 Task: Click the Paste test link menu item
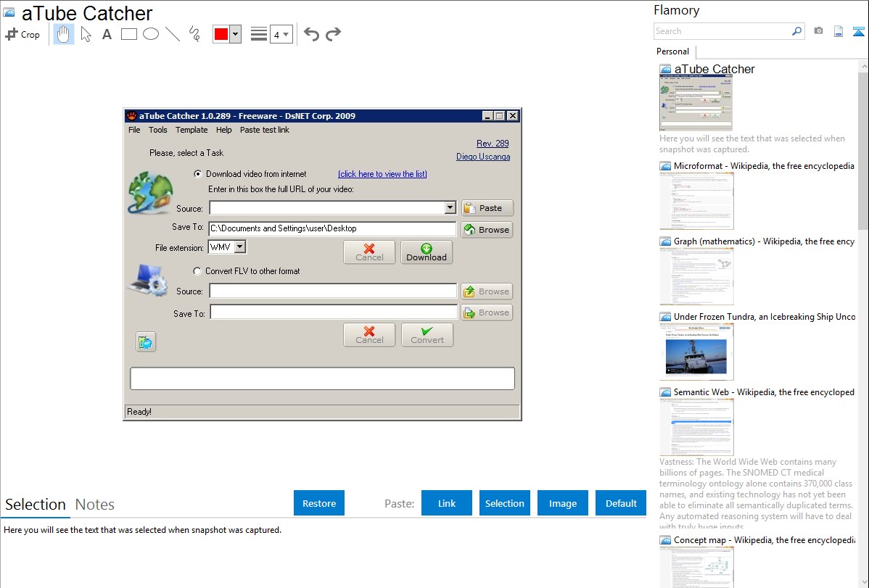tap(264, 130)
